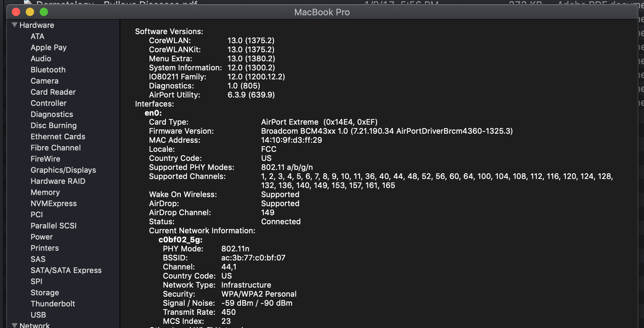Select SATA/SATA Express entry
Image resolution: width=644 pixels, height=328 pixels.
click(66, 270)
